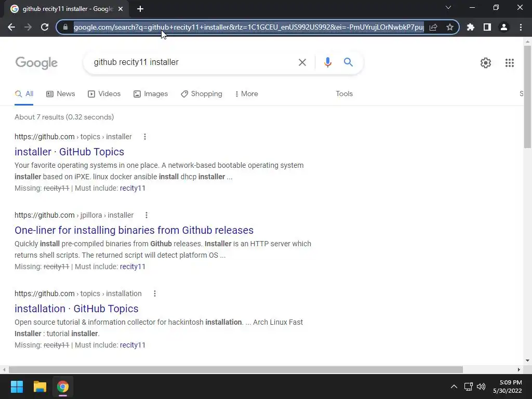This screenshot has width=532, height=399.
Task: Click Chrome icon in taskbar
Action: point(63,387)
